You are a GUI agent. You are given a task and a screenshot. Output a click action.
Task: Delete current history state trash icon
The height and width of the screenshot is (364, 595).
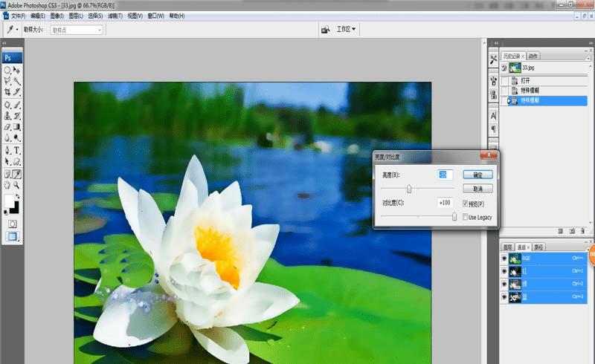[582, 231]
